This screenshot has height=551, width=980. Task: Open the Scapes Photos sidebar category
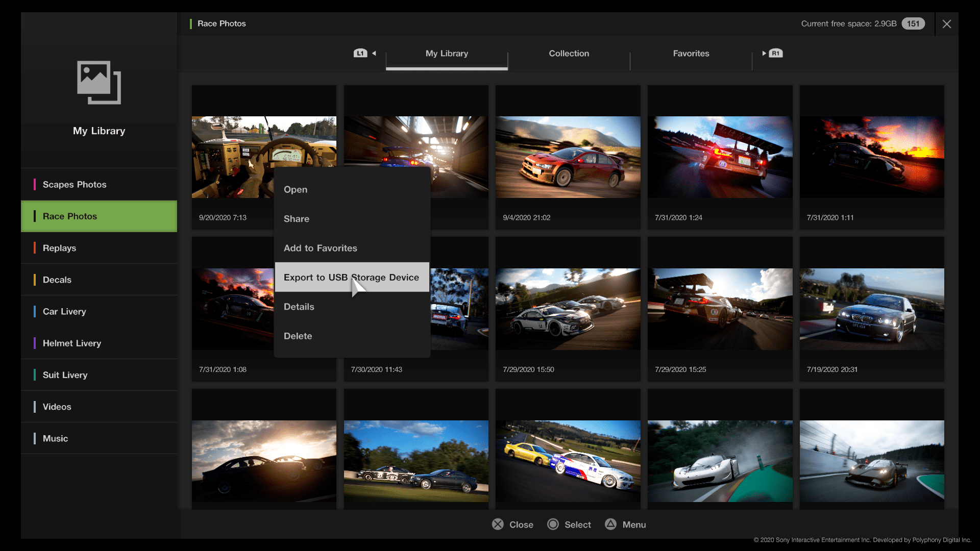[x=99, y=184]
